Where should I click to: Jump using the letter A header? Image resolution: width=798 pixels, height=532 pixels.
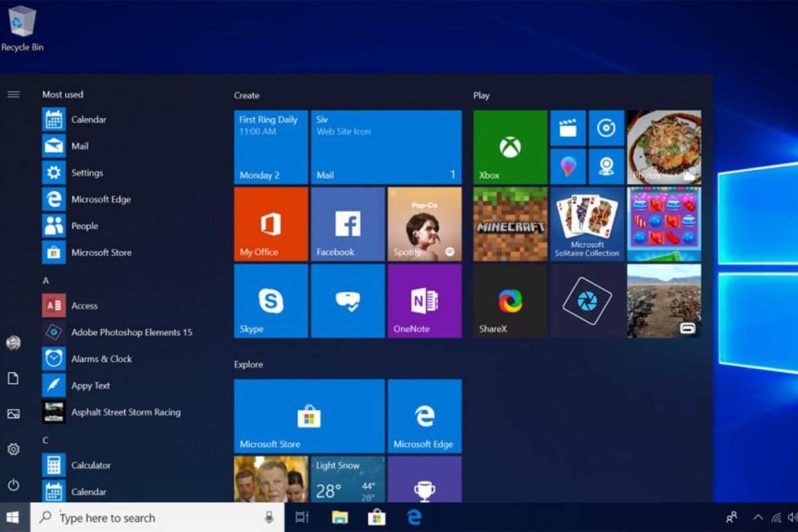click(46, 281)
